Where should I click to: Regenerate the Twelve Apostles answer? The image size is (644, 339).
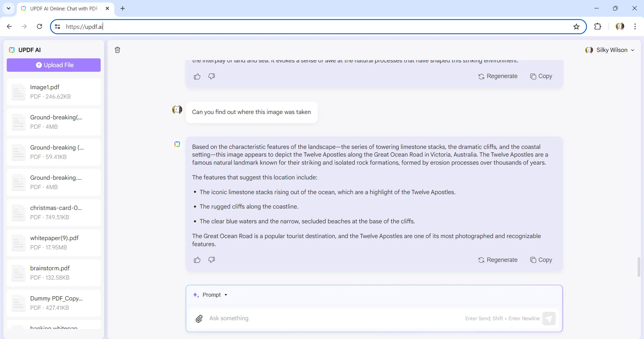pos(498,260)
